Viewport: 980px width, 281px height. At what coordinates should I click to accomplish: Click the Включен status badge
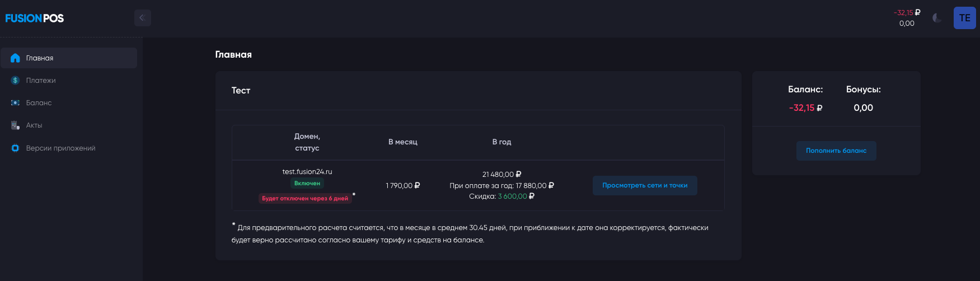[x=307, y=183]
